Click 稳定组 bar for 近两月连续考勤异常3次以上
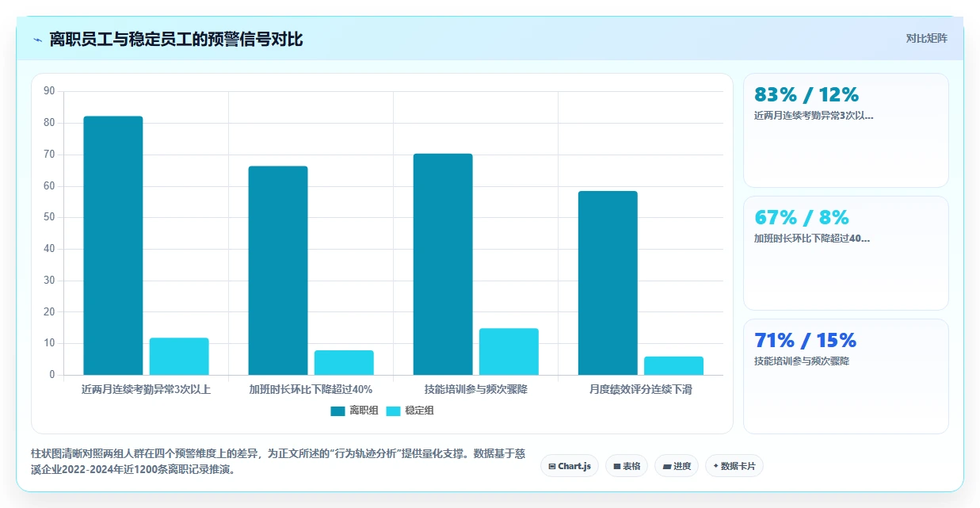980x508 pixels. (x=179, y=357)
